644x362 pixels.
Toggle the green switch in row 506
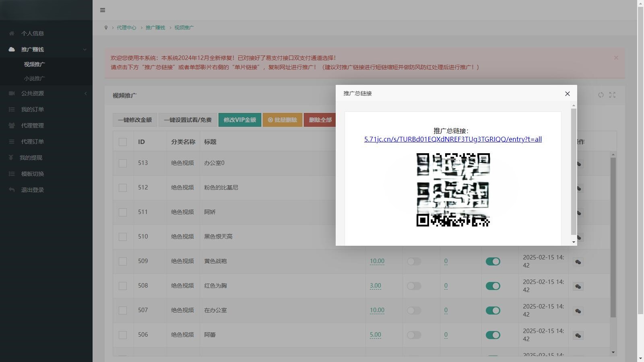(x=493, y=335)
